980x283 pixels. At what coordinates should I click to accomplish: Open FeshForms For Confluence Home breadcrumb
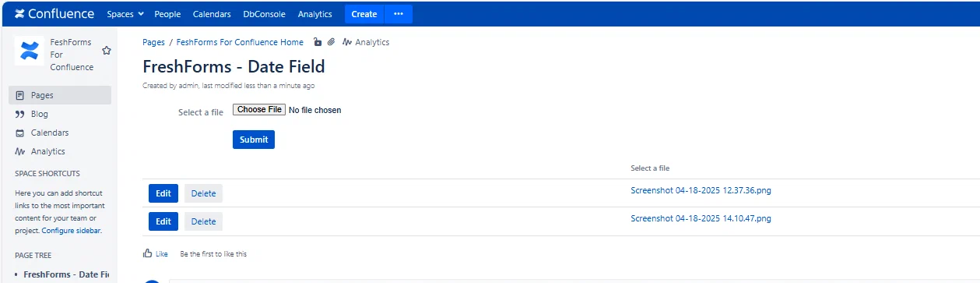240,42
